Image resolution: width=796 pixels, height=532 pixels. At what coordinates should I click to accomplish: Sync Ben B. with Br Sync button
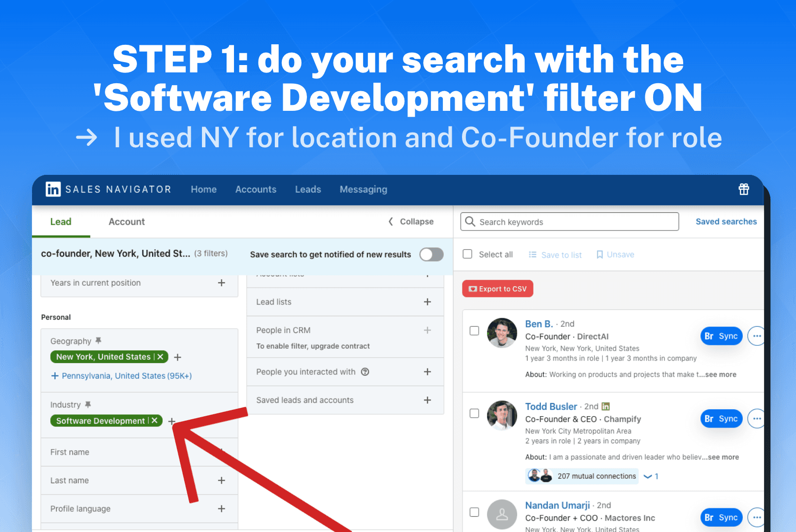pos(721,336)
